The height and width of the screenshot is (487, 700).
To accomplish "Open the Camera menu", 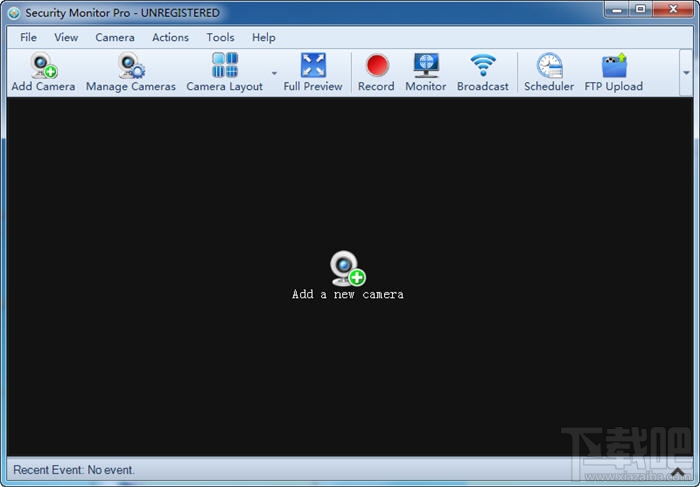I will point(115,37).
